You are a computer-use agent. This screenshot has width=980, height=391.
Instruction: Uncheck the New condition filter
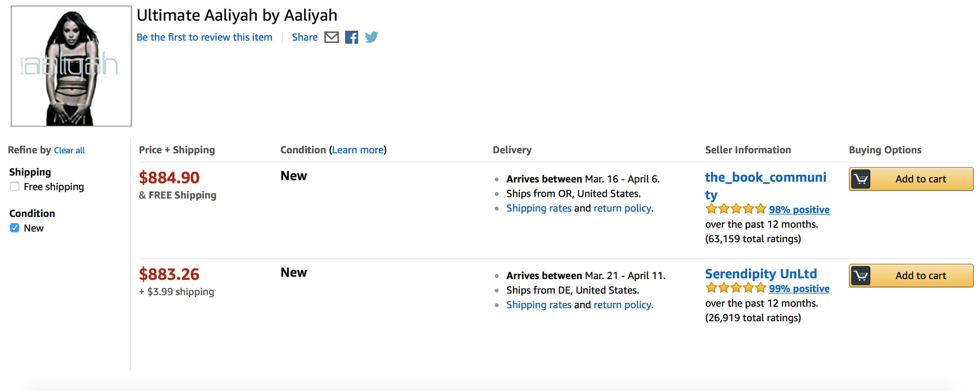[15, 228]
